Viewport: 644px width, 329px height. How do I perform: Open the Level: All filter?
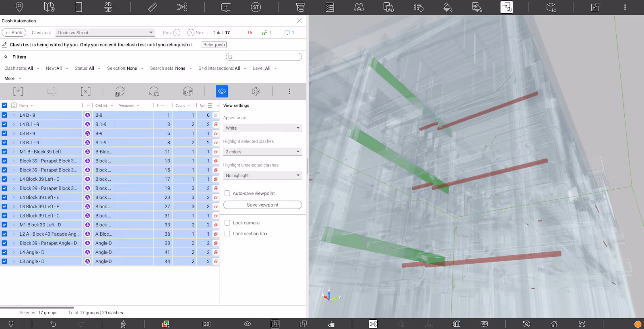[265, 68]
